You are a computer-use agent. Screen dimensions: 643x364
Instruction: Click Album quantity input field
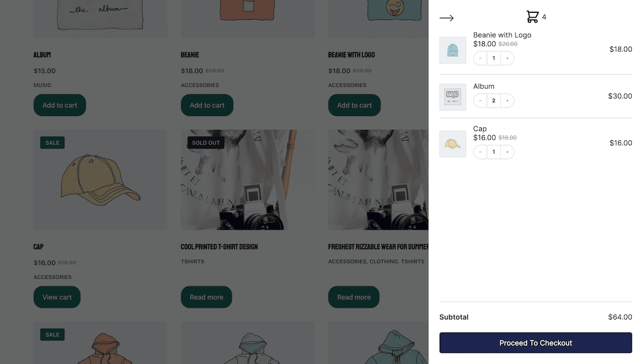494,101
